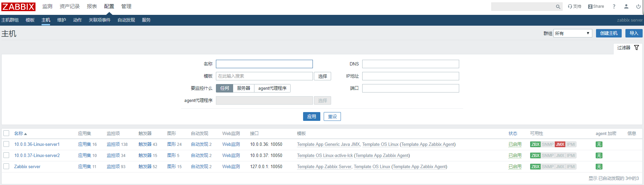Image resolution: width=644 pixels, height=185 pixels.
Task: Select 任何 monitoring option
Action: coord(225,88)
